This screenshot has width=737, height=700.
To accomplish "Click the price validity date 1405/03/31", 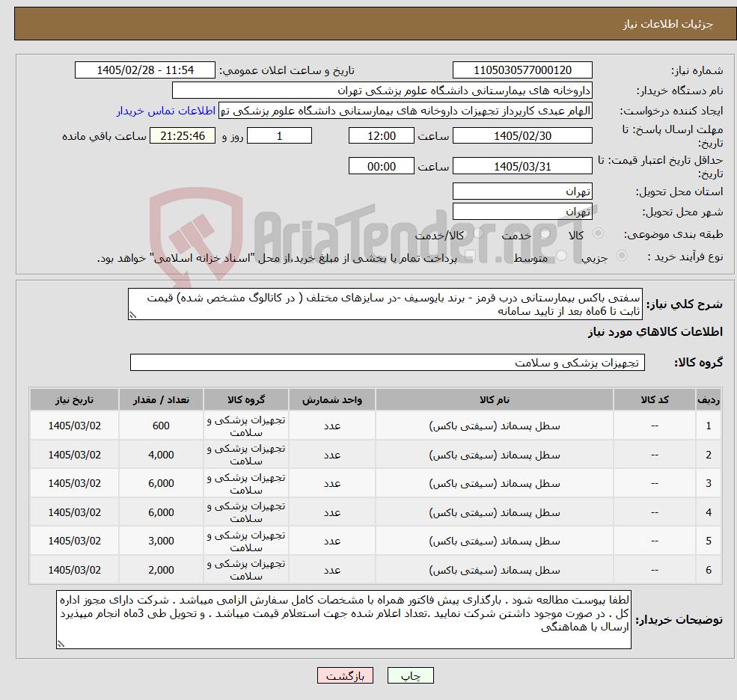I will click(522, 166).
